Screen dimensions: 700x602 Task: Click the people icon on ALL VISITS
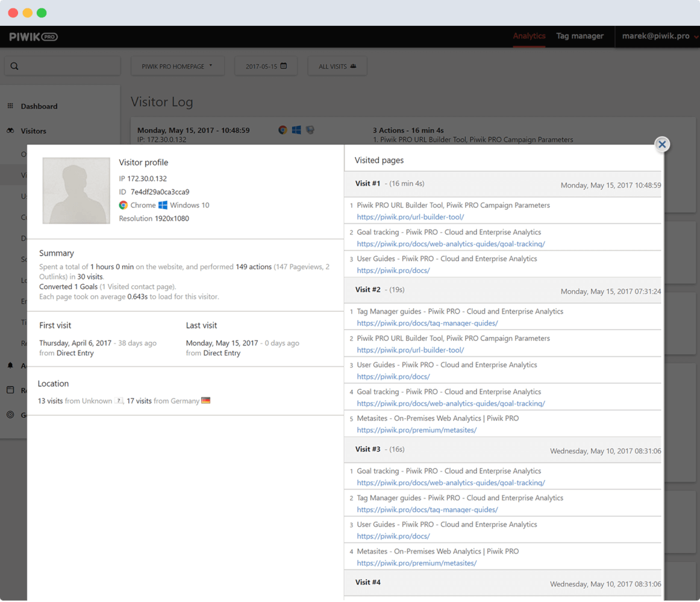(x=353, y=66)
